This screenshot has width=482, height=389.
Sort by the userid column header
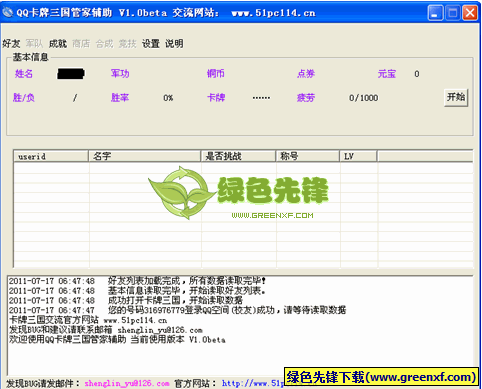click(51, 156)
